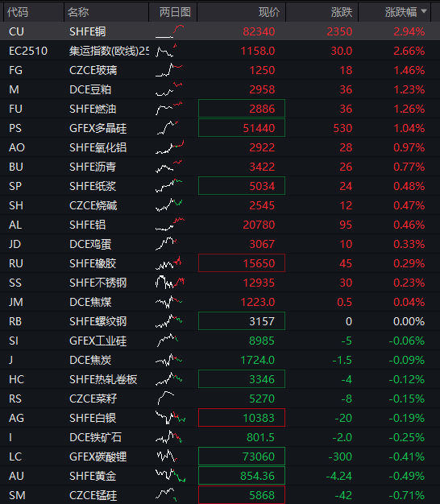Open the SHFE螺纹钢 mini chart
Screen dimensions: 440x504
169,321
